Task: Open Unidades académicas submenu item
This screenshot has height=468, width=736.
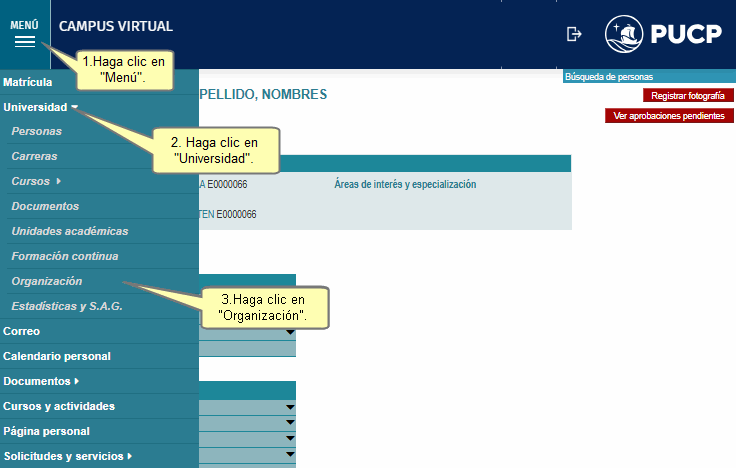Action: (x=69, y=231)
